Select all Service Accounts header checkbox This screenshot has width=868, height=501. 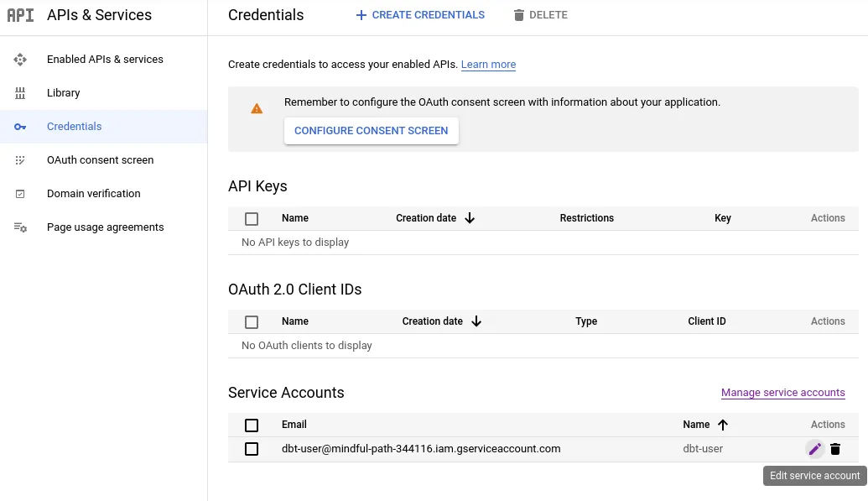pos(252,425)
